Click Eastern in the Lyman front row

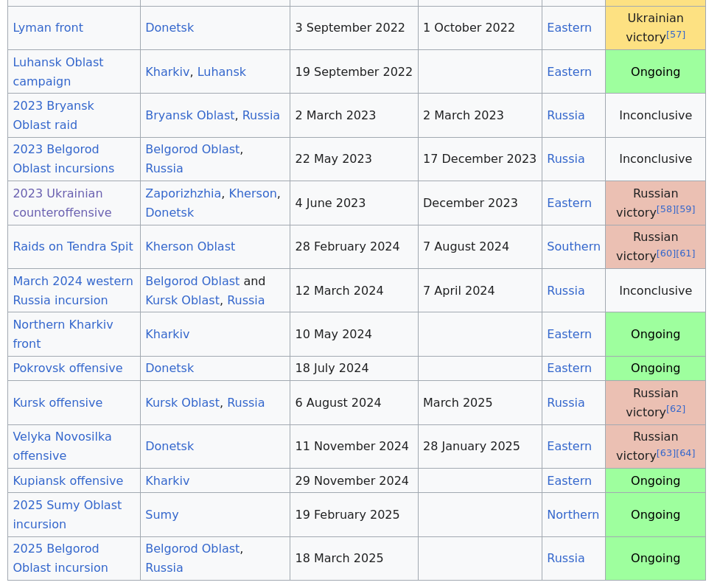pos(569,28)
